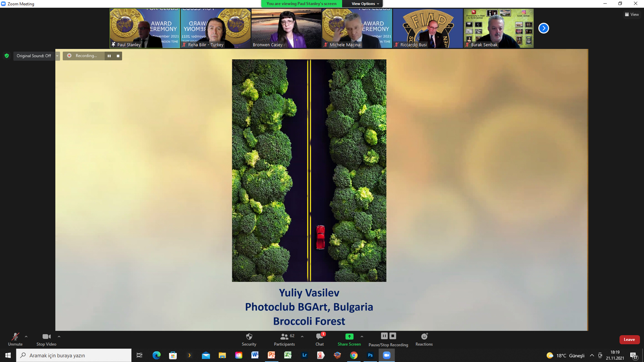Viewport: 644px width, 362px height.
Task: Open the Chat panel
Action: (320, 339)
